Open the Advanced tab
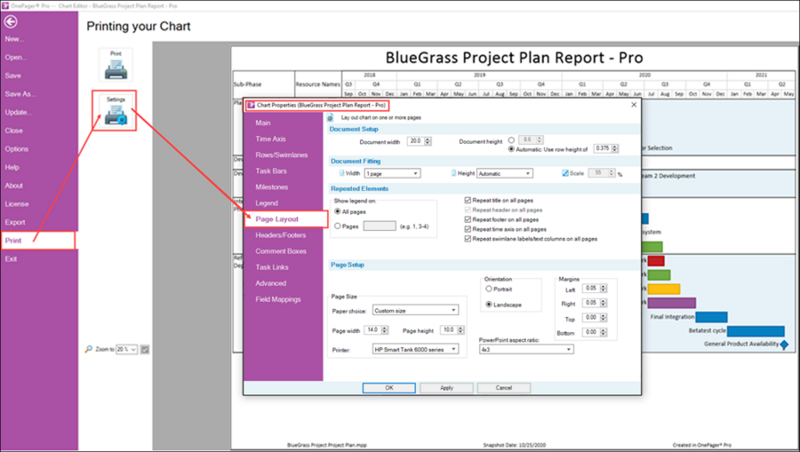800x452 pixels. point(270,283)
